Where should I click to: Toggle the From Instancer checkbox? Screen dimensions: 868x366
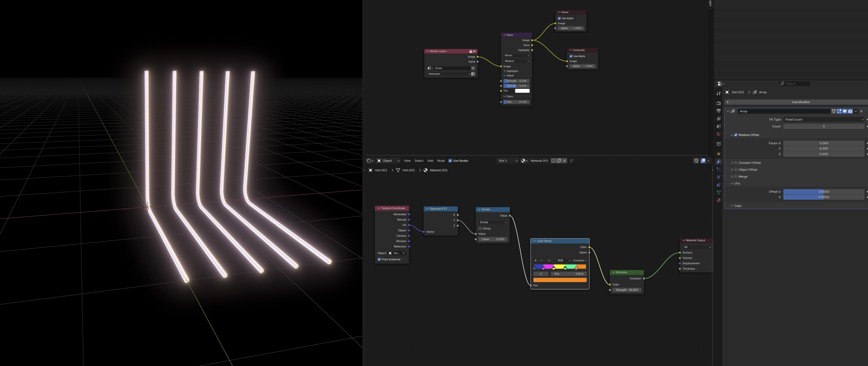[x=379, y=260]
